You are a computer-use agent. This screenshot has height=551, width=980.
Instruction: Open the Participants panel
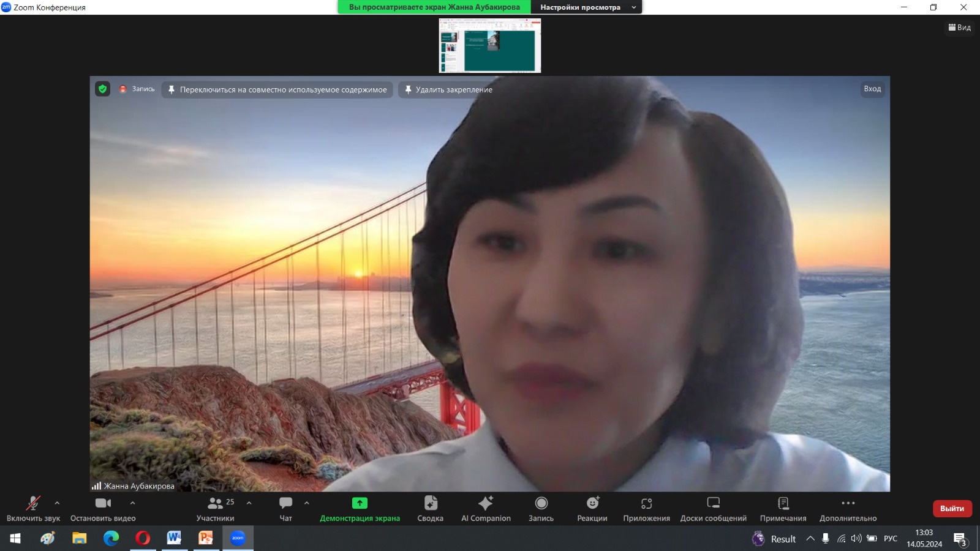[x=215, y=508]
